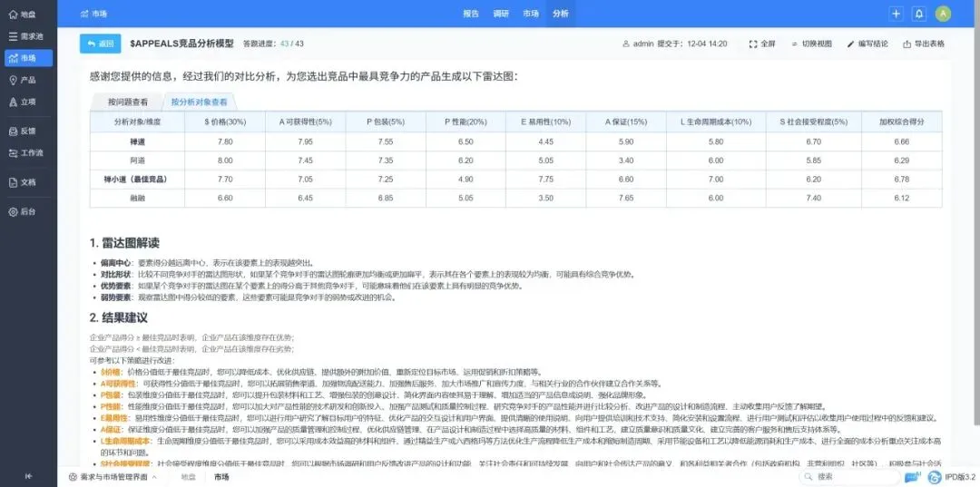Click the 3.40 assurance cell

point(625,161)
